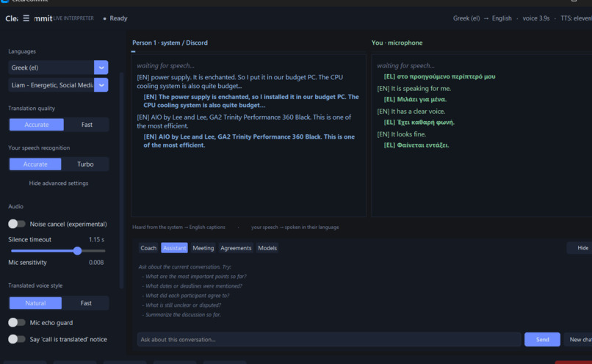Click 'Greek (el)' in the header status

point(466,18)
